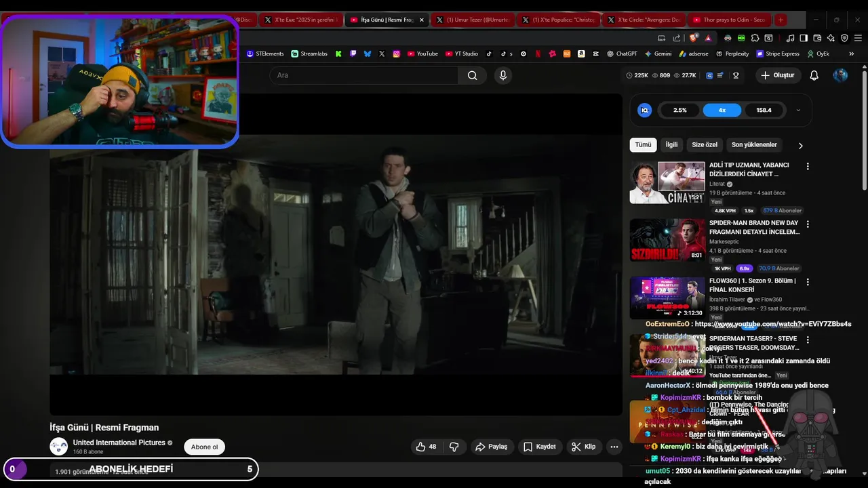Select the Tümü filter chip
This screenshot has height=488, width=868.
[643, 145]
